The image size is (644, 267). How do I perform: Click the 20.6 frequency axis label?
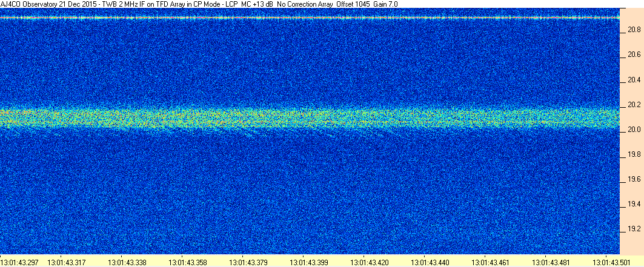coord(633,54)
